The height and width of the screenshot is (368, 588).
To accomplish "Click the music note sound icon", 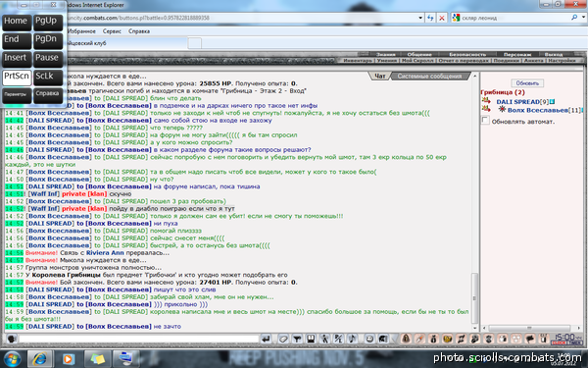I will [x=352, y=340].
